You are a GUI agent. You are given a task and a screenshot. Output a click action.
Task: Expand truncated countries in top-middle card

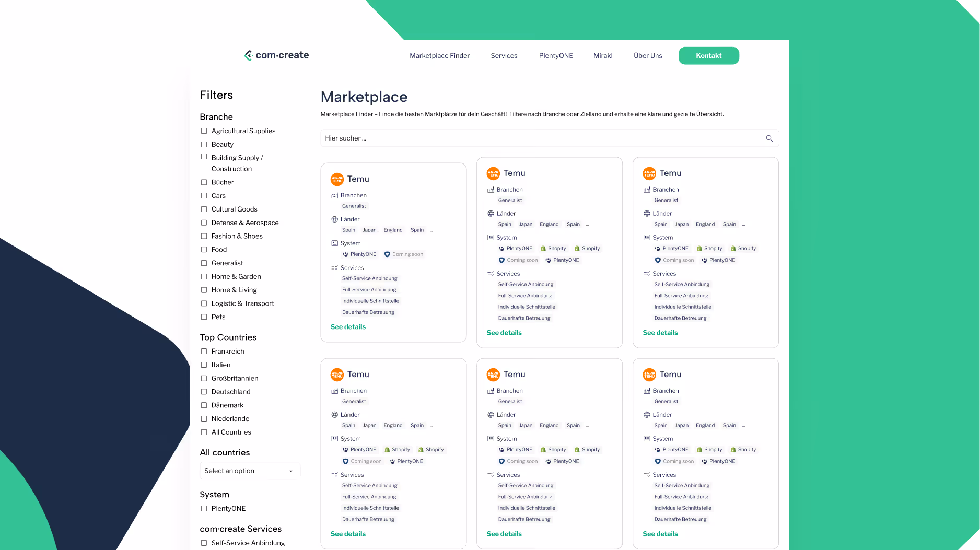tap(588, 225)
